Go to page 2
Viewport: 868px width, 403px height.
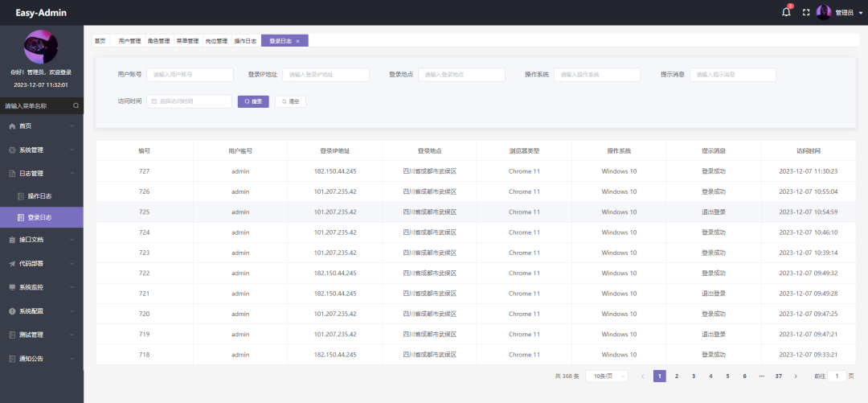pyautogui.click(x=677, y=376)
